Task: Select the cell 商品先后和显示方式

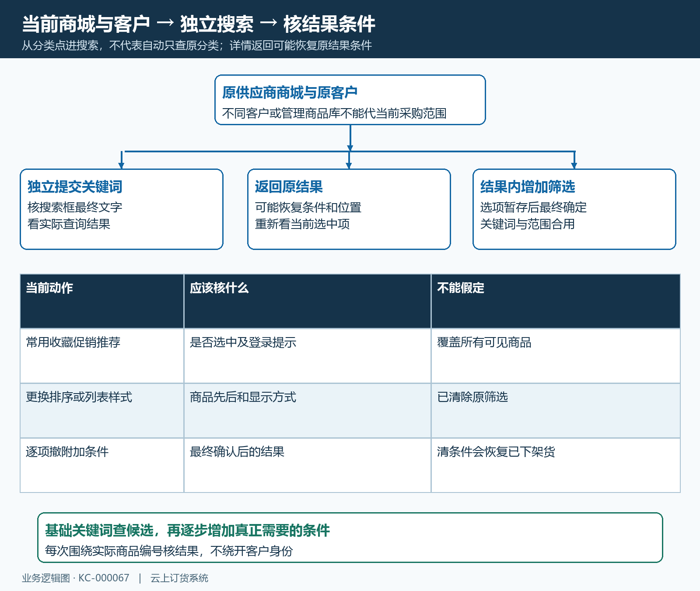Action: click(308, 411)
